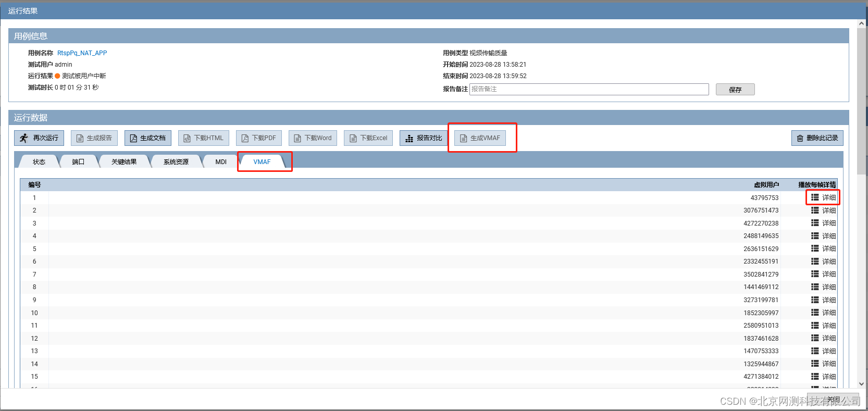Click the 生成报告 button

(x=94, y=138)
